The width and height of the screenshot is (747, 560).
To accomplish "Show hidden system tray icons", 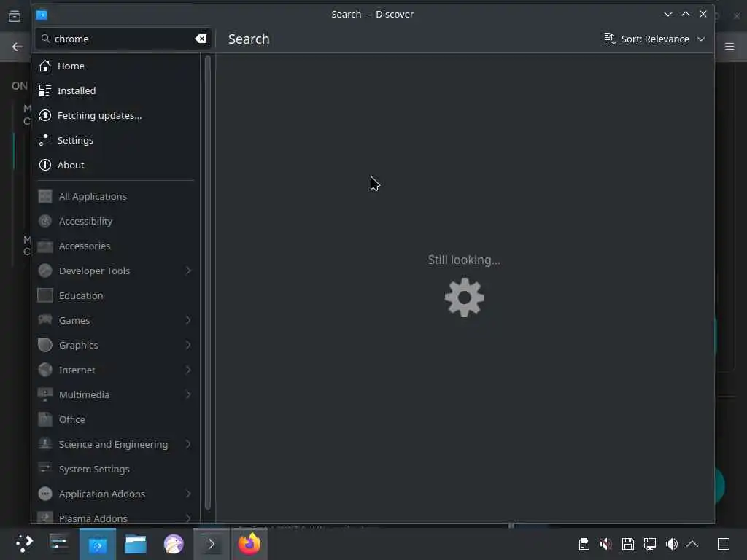I will [692, 544].
